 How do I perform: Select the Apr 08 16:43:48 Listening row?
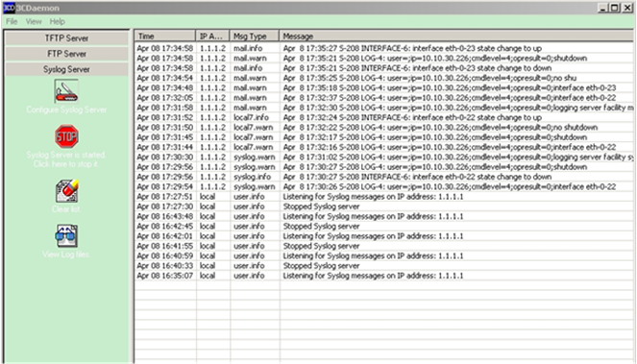(x=384, y=216)
